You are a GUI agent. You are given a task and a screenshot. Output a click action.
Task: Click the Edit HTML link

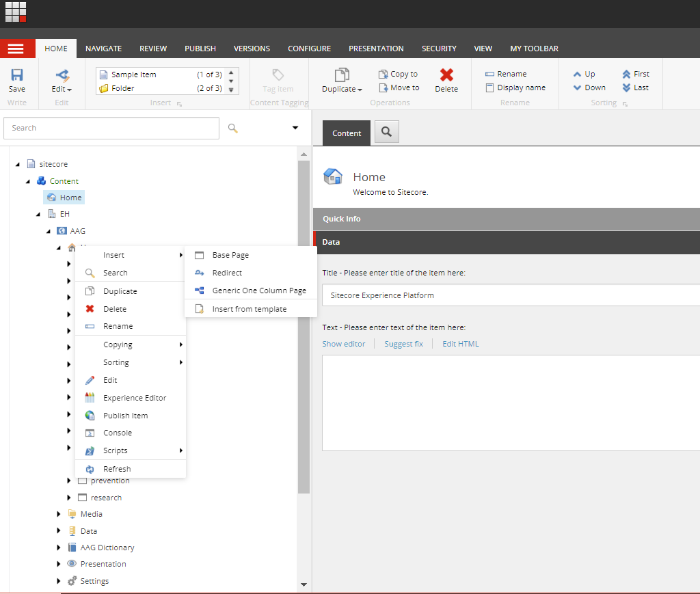click(461, 344)
